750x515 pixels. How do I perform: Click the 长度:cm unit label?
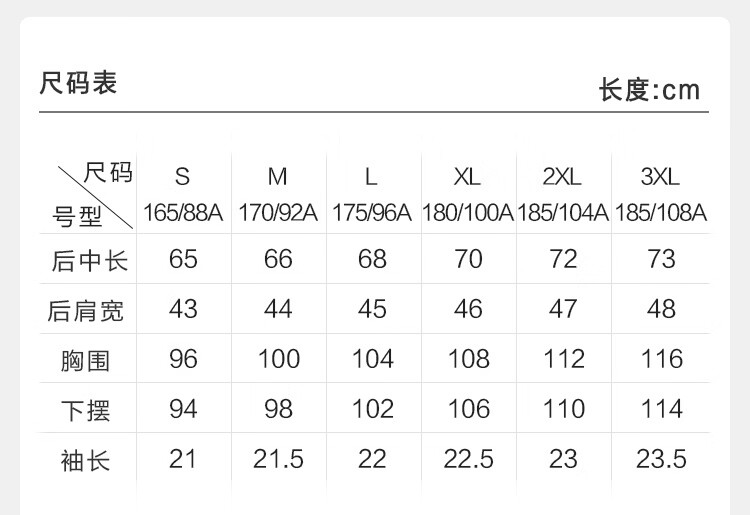(x=649, y=90)
